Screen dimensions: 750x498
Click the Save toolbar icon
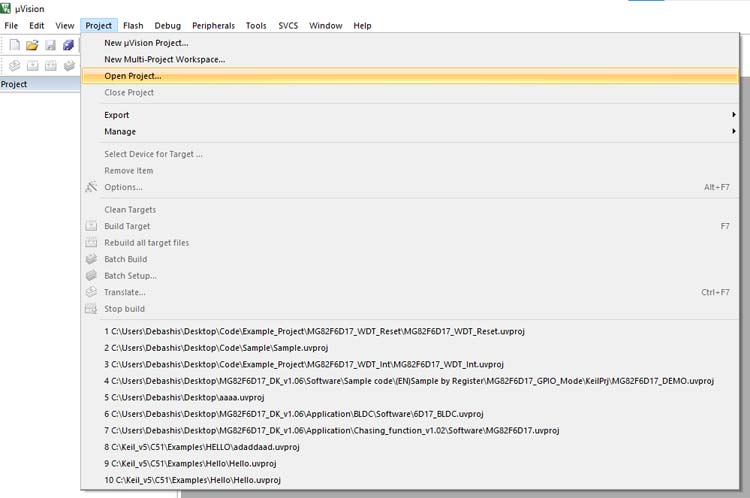pyautogui.click(x=50, y=45)
